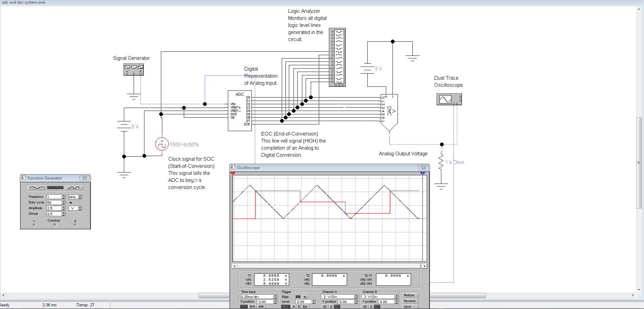Click the red T1 cursor marker
This screenshot has width=644, height=309.
tap(233, 173)
